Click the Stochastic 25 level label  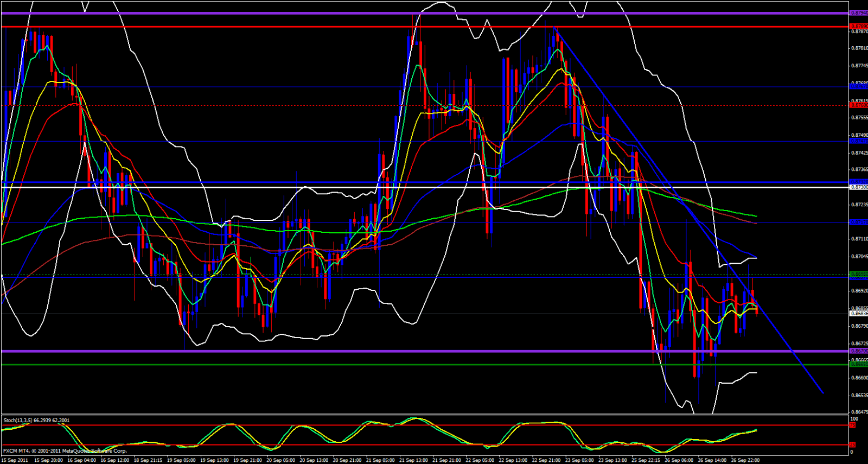(x=853, y=444)
